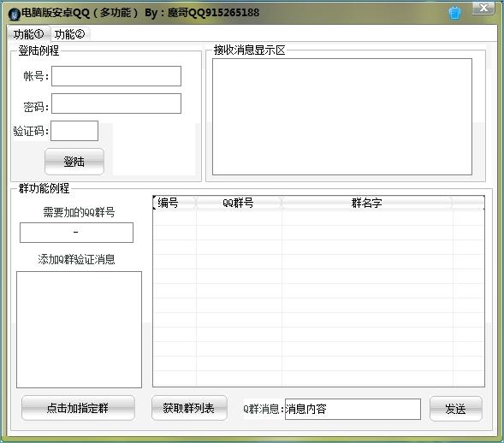Viewport: 504px width, 443px height.
Task: Click the Q群消息: label
Action: [264, 409]
